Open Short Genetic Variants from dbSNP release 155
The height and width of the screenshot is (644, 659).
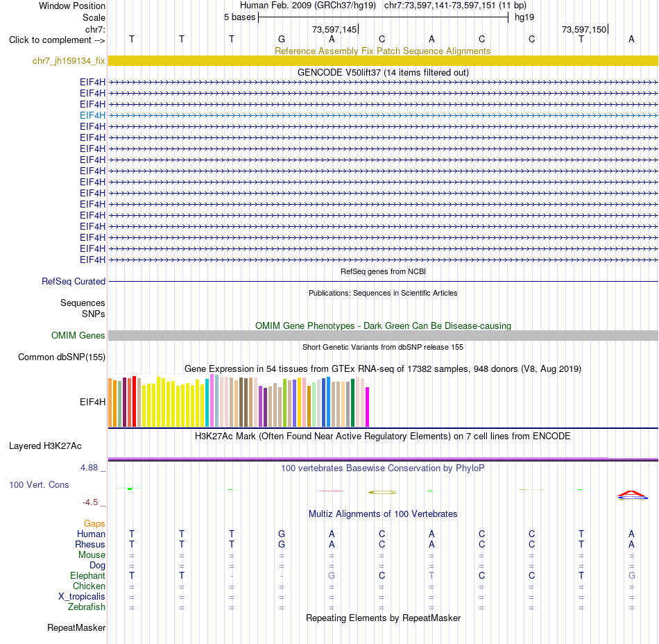(383, 347)
